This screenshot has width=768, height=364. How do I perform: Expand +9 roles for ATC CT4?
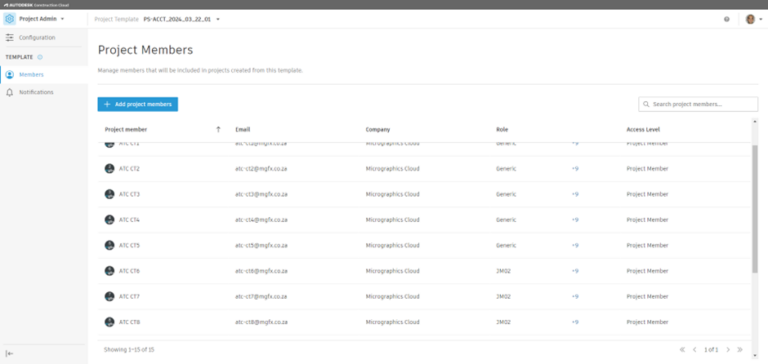(575, 220)
